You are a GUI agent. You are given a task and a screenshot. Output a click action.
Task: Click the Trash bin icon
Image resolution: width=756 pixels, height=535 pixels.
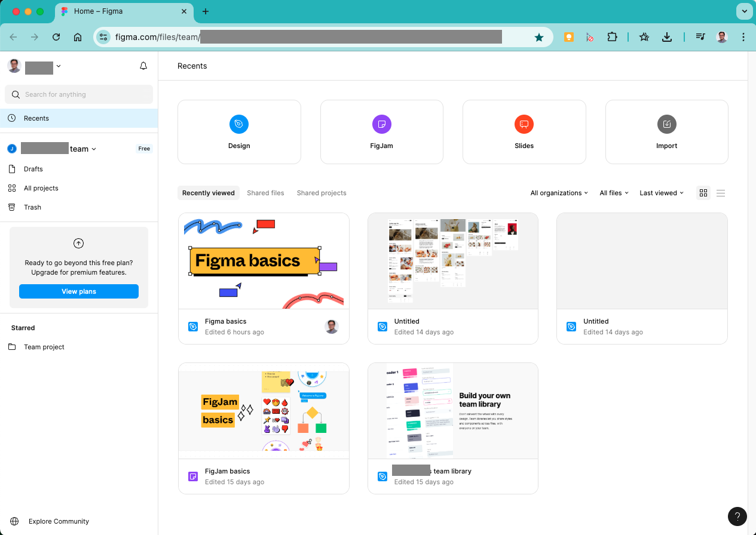pyautogui.click(x=12, y=207)
